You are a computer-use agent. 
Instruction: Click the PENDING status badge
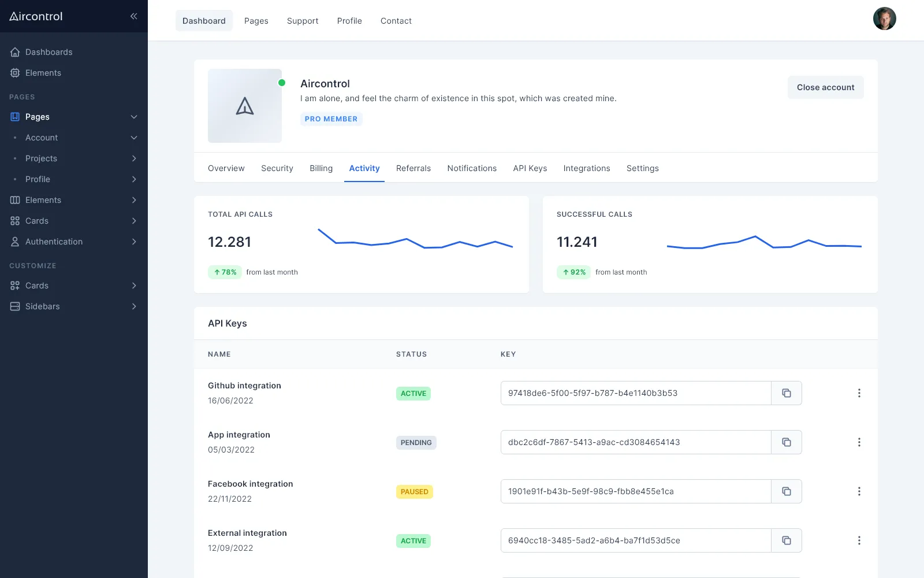coord(416,443)
